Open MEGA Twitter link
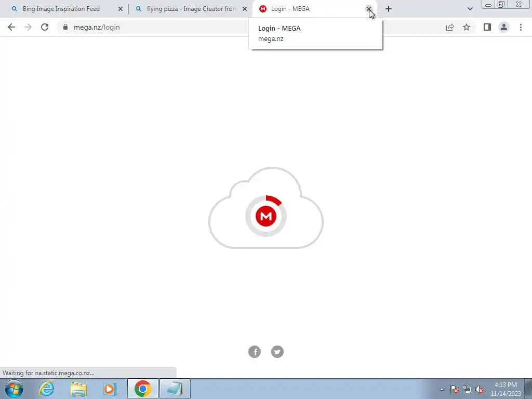Viewport: 532px width, 399px height. click(x=277, y=352)
